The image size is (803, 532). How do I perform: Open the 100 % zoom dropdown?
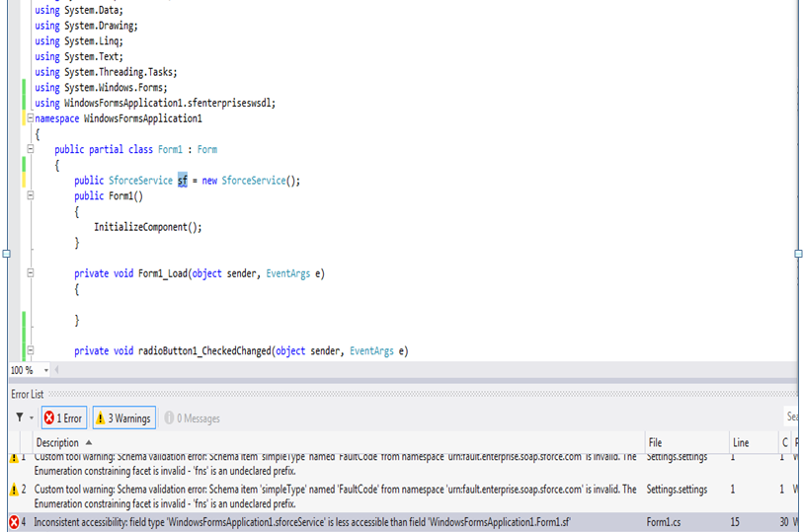point(46,370)
